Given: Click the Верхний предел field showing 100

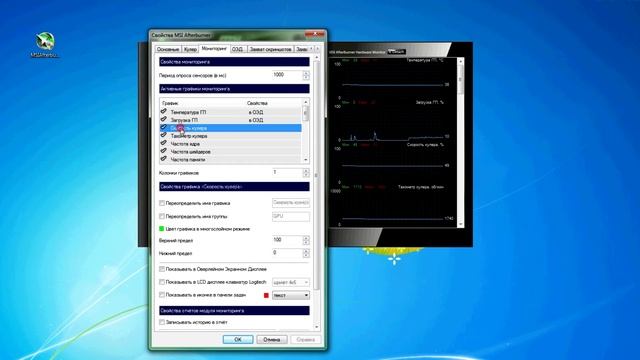Looking at the screenshot, I should coord(287,240).
